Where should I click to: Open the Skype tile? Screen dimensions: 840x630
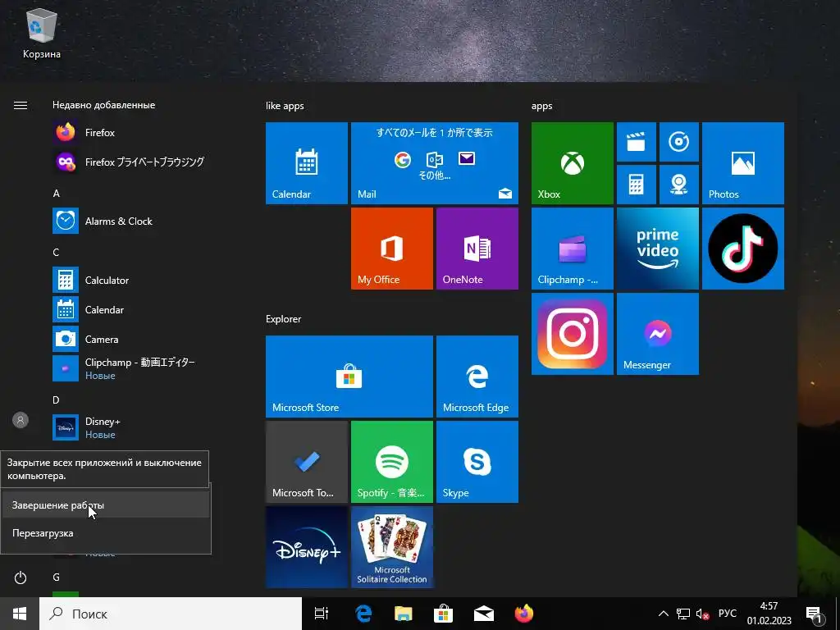click(477, 462)
